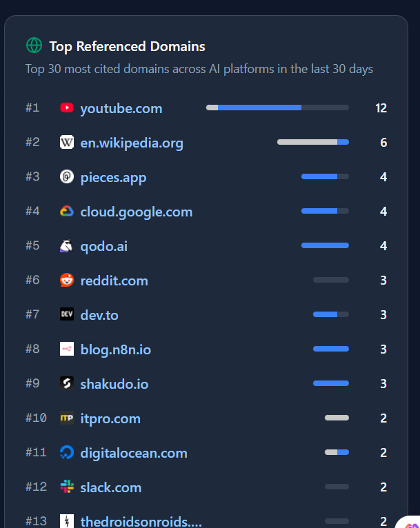This screenshot has height=528, width=420.
Task: Click the en.wikipedia.org citation bar
Action: (312, 142)
